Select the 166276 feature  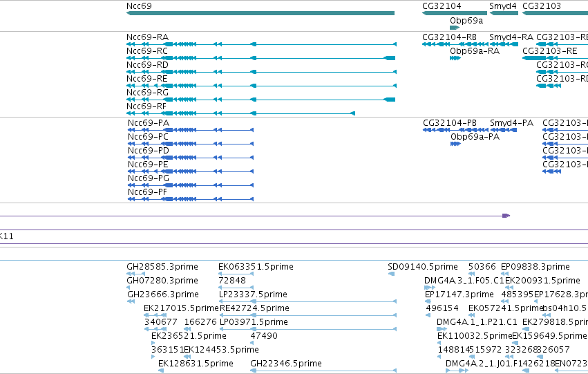click(187, 329)
